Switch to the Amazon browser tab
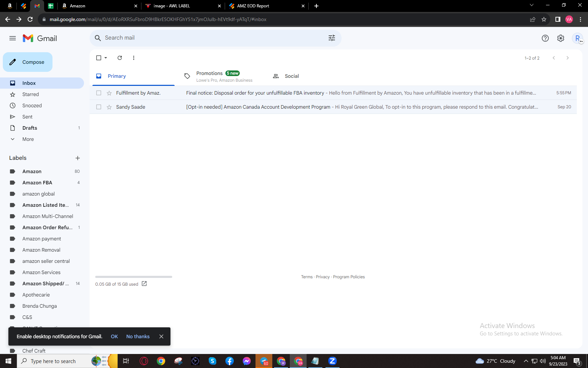Screen dimensions: 588x368 pos(99,6)
